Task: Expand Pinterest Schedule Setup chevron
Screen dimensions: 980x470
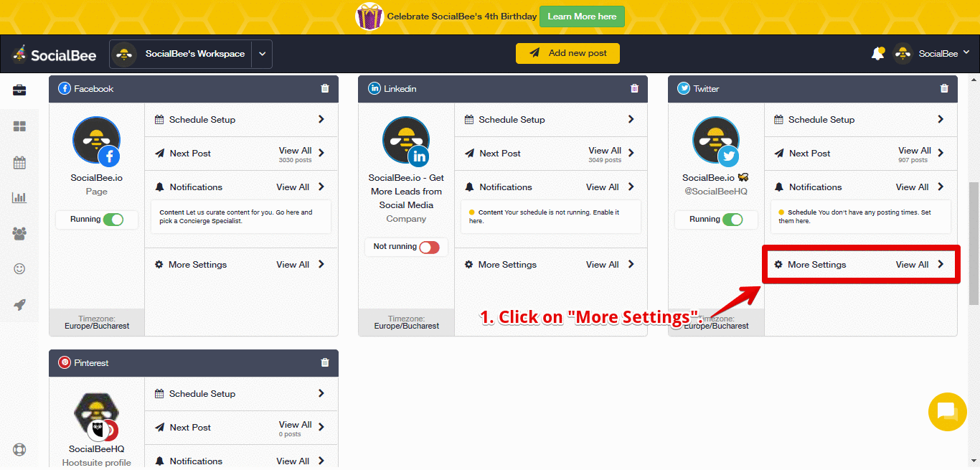Action: [321, 393]
